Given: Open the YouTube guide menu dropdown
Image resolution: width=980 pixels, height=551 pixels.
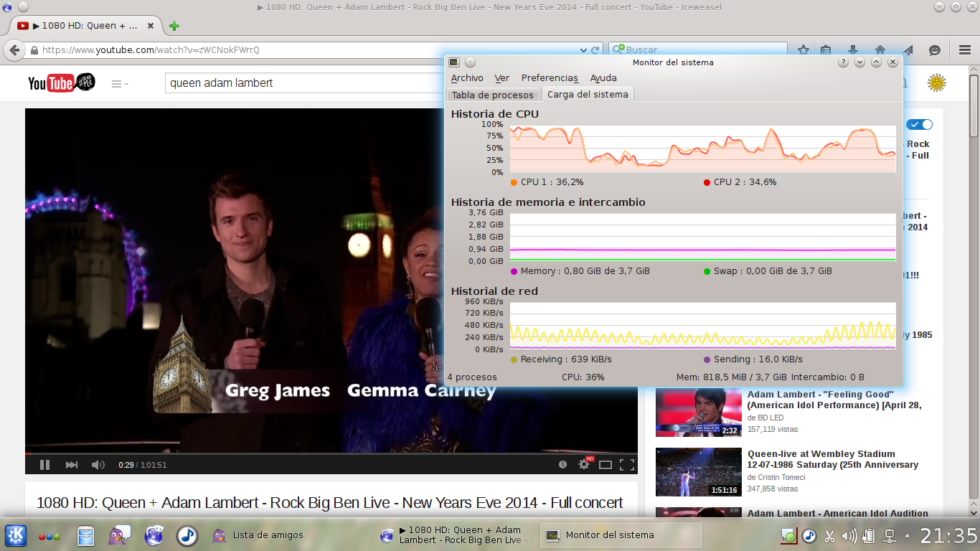Looking at the screenshot, I should pyautogui.click(x=120, y=84).
